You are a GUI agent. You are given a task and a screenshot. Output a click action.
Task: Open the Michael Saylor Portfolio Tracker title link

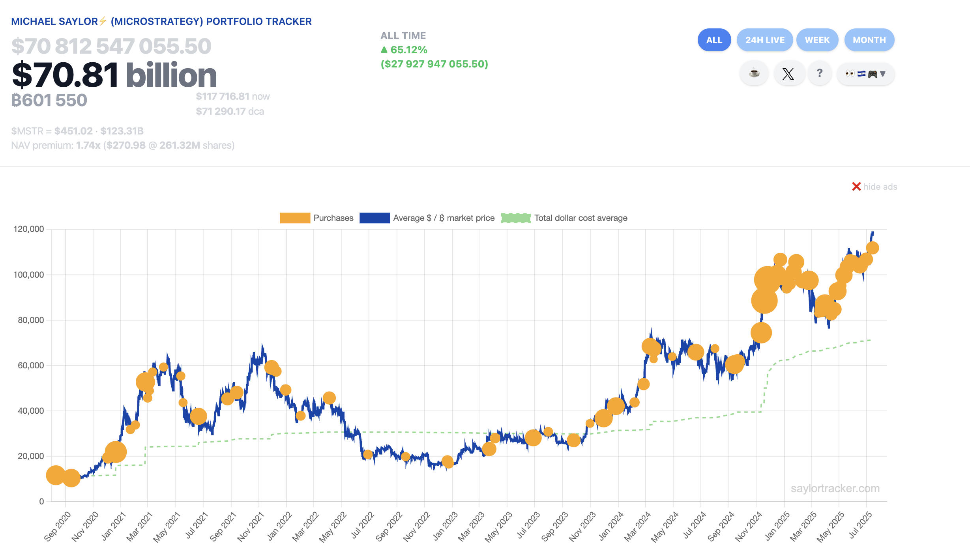(161, 21)
